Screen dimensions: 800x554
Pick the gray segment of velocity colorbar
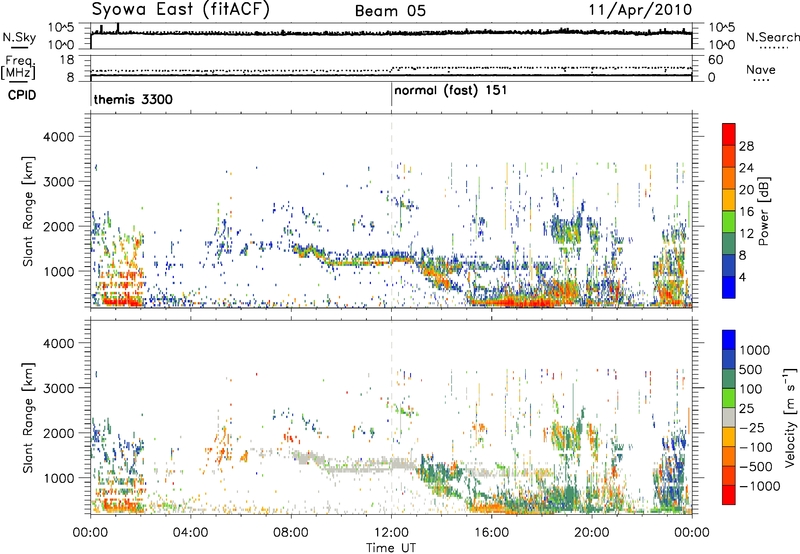pos(729,417)
